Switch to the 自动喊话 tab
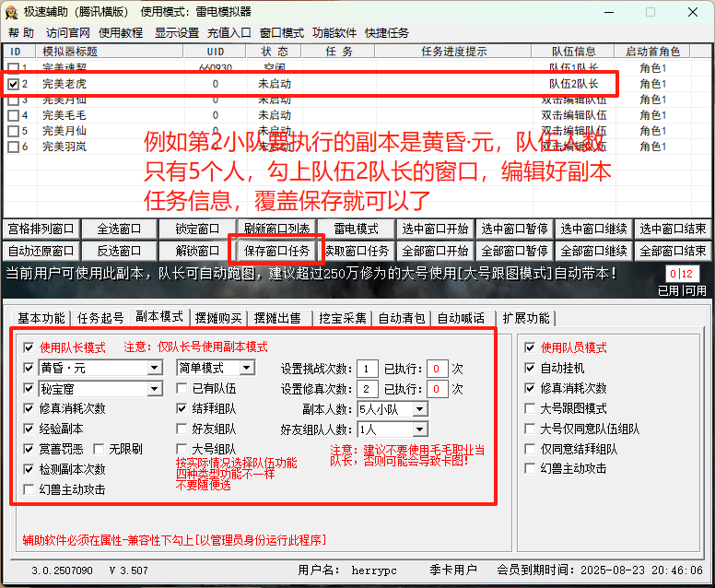Viewport: 715px width, 588px height. (461, 318)
